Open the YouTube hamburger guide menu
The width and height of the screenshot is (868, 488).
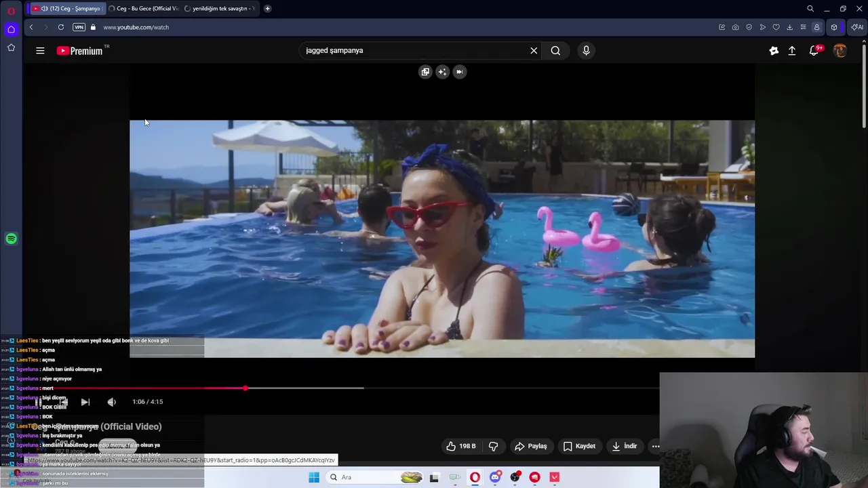point(40,50)
